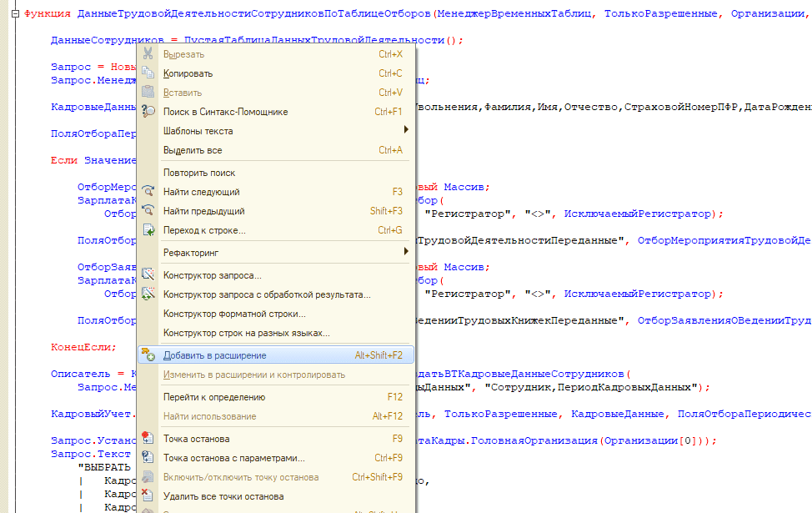Viewport: 812px width, 513px height.
Task: Open the Шаблоны текста menu entry
Action: pyautogui.click(x=276, y=131)
